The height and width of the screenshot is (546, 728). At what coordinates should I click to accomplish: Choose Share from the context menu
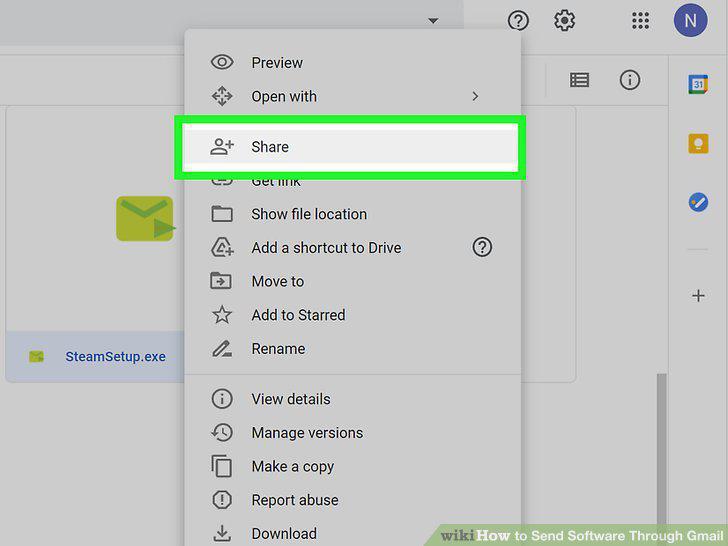pyautogui.click(x=351, y=147)
